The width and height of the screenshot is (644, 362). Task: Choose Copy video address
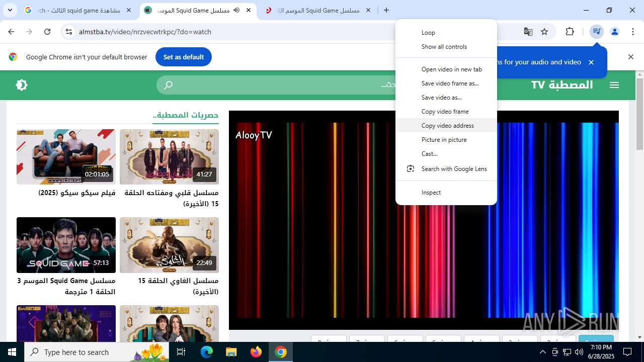(x=446, y=126)
